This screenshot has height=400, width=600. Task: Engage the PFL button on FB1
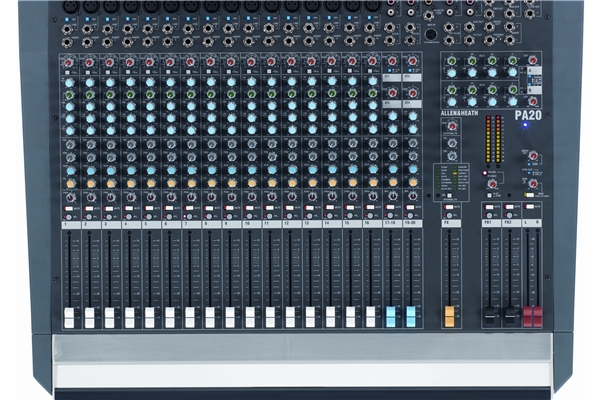pyautogui.click(x=489, y=216)
